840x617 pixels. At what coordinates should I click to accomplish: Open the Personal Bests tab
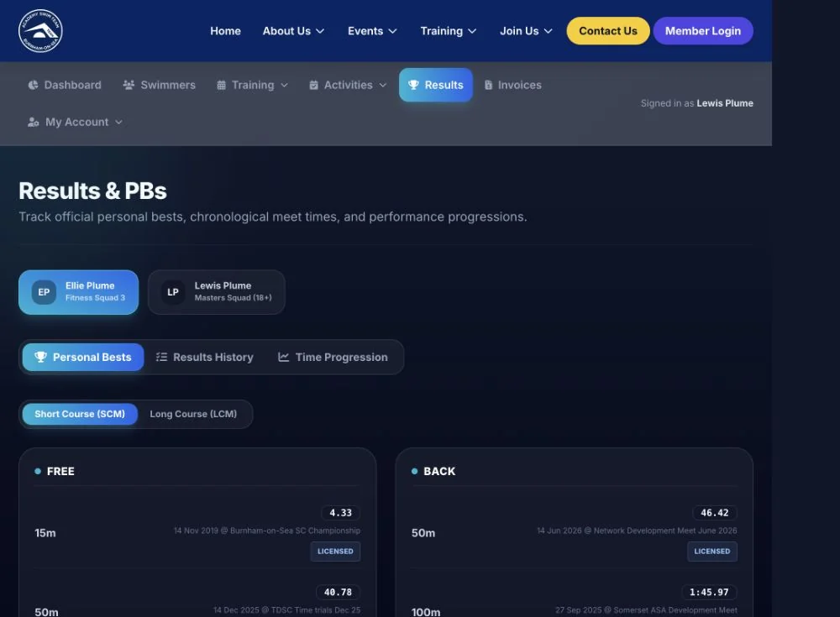point(83,358)
